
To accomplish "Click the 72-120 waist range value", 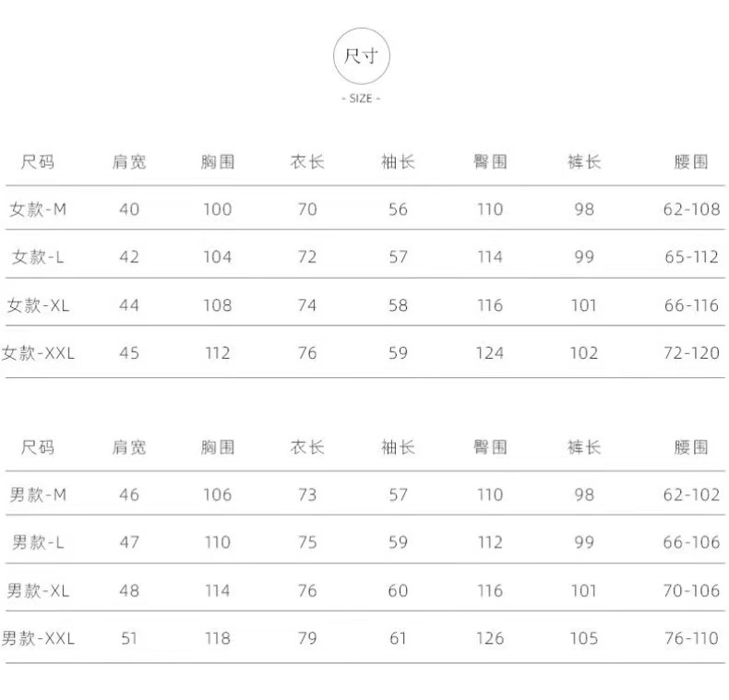I will (x=691, y=352).
